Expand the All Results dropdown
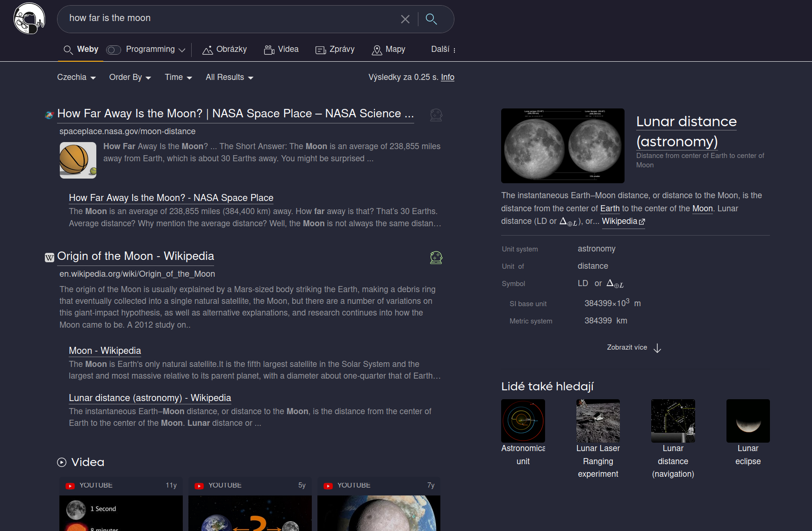Screen dimensions: 812x531 (x=229, y=78)
